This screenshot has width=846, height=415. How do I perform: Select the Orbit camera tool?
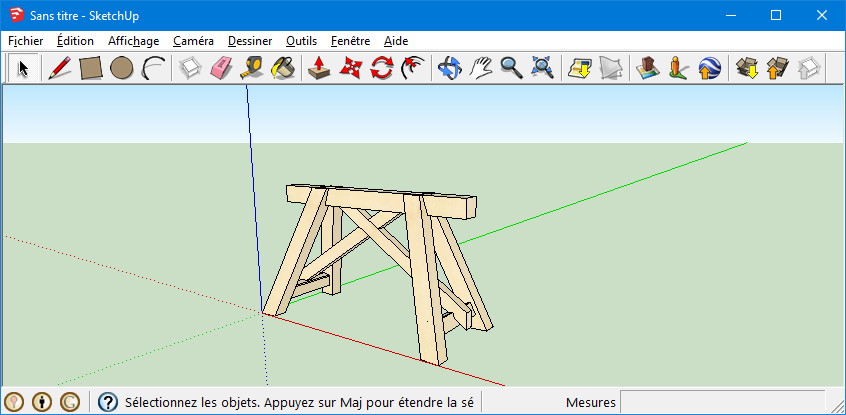[x=449, y=68]
